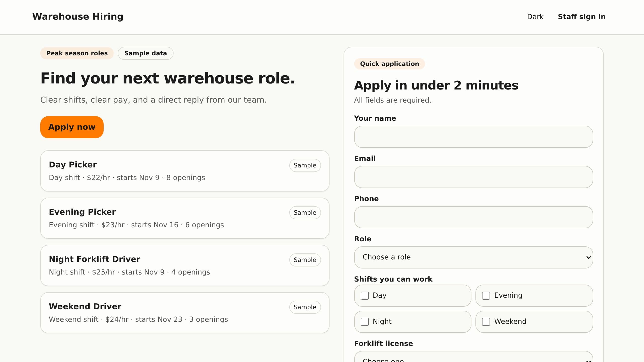The width and height of the screenshot is (644, 362).
Task: Select the Night Forklift Driver card title
Action: pyautogui.click(x=94, y=259)
